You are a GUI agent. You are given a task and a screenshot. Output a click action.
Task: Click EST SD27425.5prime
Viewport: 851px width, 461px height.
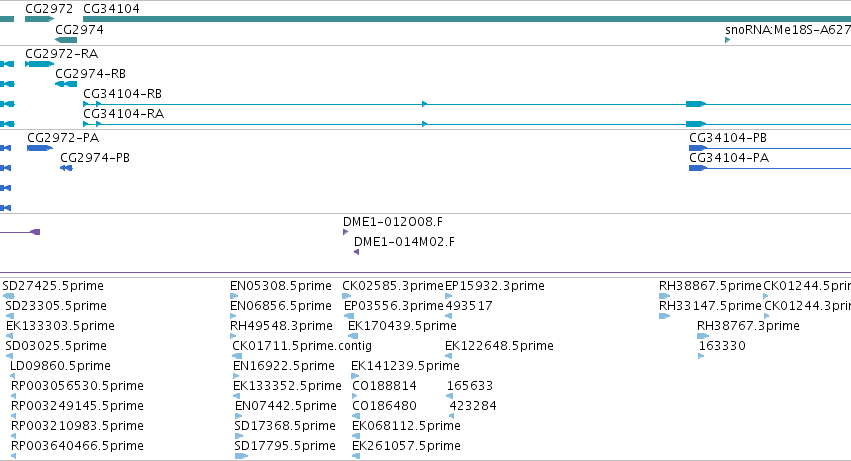point(53,286)
